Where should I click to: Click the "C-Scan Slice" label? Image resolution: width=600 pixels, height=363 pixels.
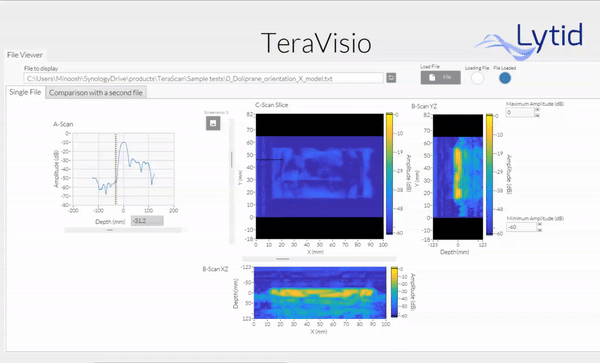272,105
